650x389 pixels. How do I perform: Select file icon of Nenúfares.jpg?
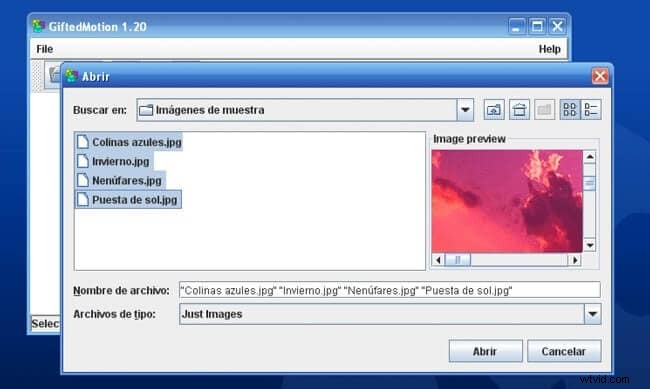click(x=83, y=180)
